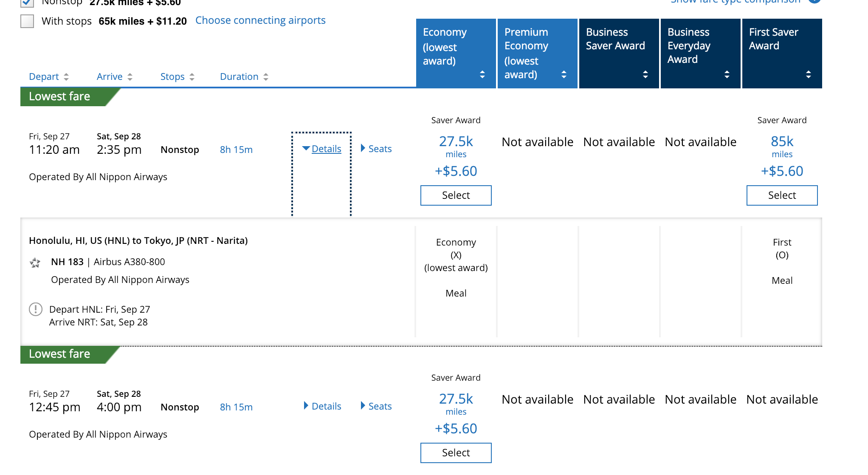
Task: Expand Seats for the 11:20 am flight
Action: pyautogui.click(x=376, y=149)
